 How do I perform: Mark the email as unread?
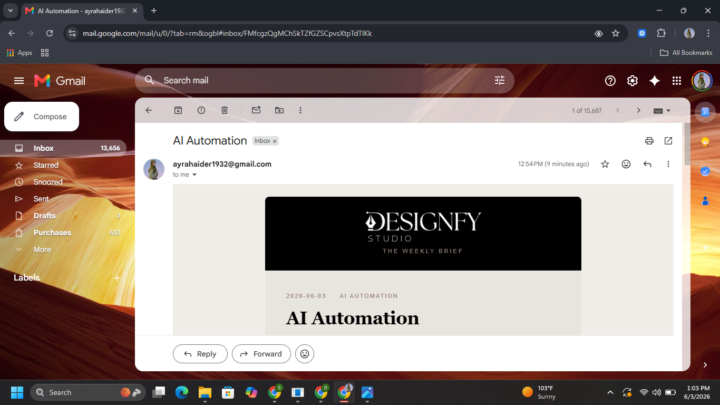pyautogui.click(x=256, y=110)
